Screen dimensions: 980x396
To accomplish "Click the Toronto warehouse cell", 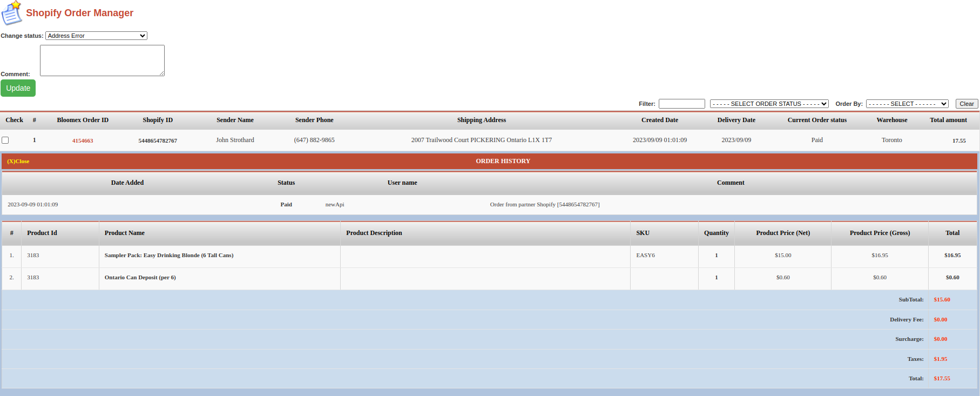I will click(x=892, y=140).
